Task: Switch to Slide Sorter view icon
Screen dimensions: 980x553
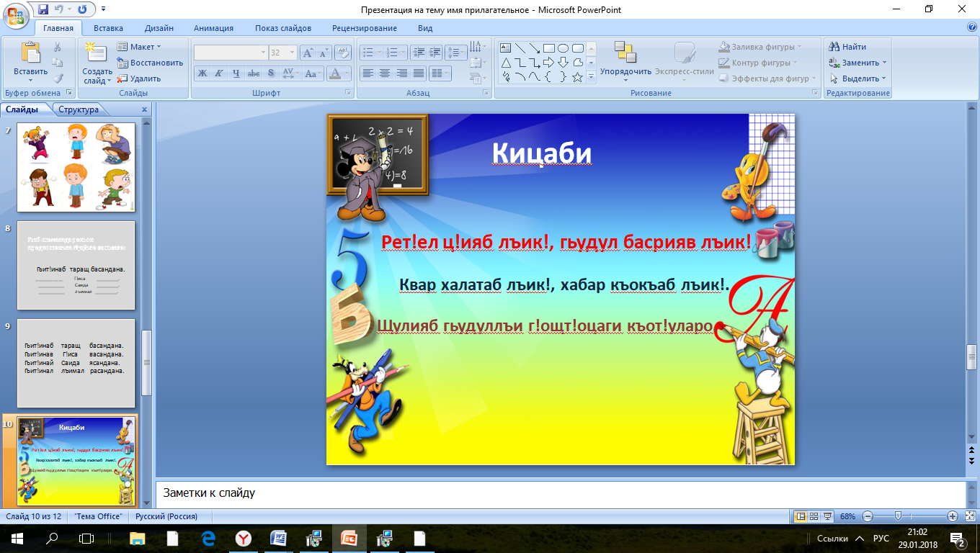Action: click(814, 516)
